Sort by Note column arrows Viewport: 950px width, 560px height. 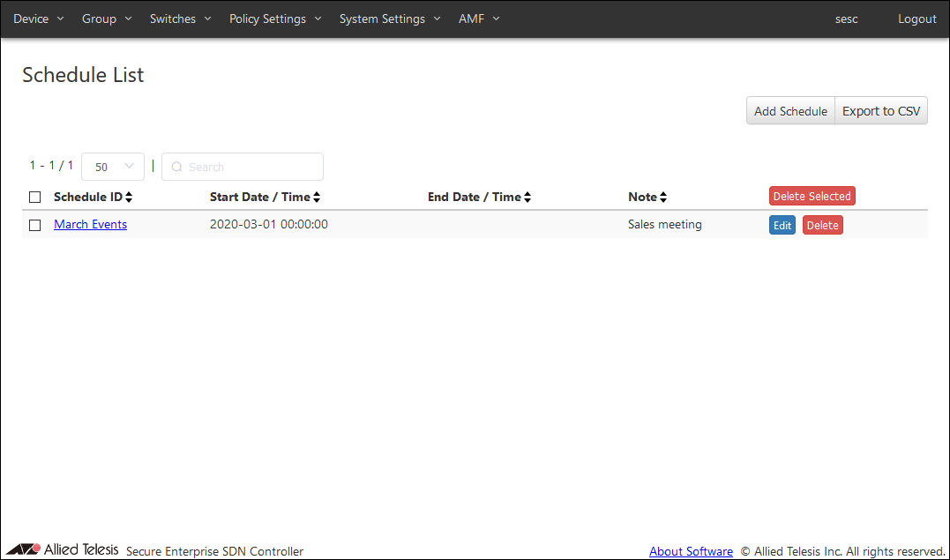[x=663, y=198]
